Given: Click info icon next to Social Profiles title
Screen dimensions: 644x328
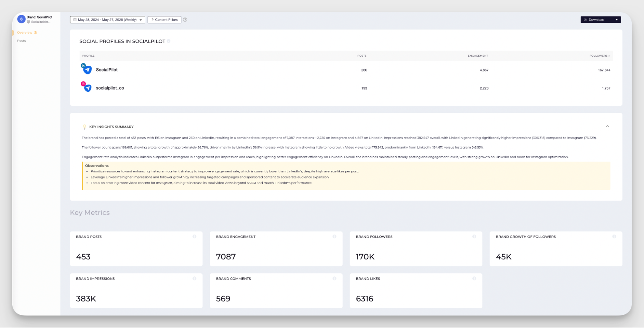Looking at the screenshot, I should pos(168,41).
